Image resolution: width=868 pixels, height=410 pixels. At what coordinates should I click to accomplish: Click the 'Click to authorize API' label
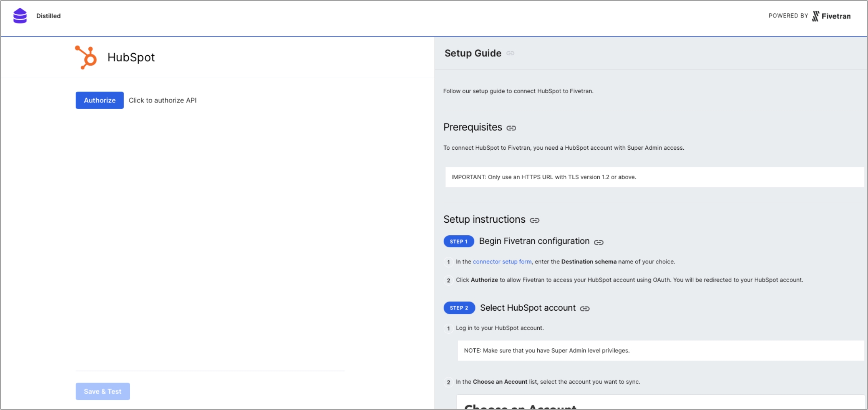point(163,100)
